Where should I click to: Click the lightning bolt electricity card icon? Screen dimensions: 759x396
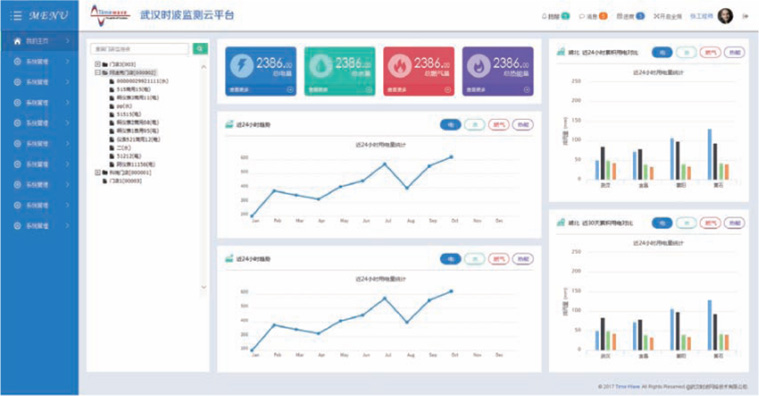click(x=241, y=65)
